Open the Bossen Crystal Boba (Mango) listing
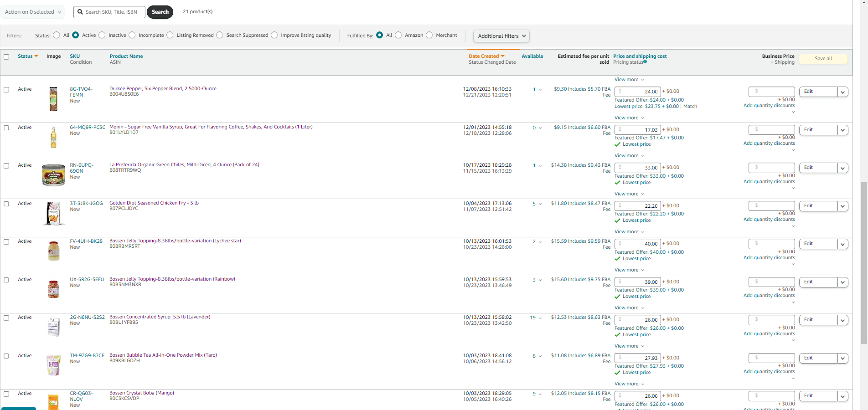868x410 pixels. click(142, 393)
